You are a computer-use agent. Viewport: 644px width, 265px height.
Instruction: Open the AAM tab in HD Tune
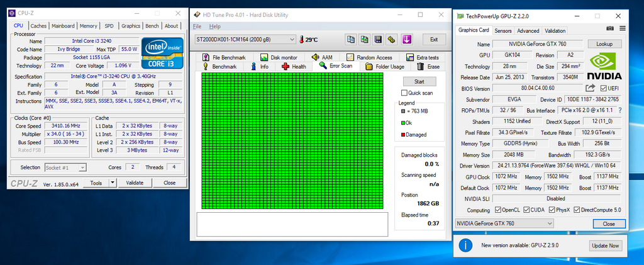[x=323, y=57]
